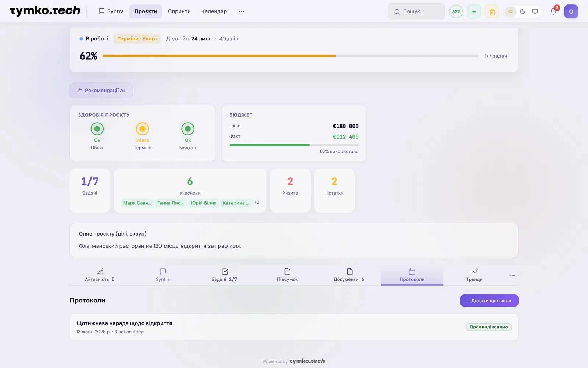Click the Катерина participant chip
Image resolution: width=588 pixels, height=368 pixels.
click(236, 203)
